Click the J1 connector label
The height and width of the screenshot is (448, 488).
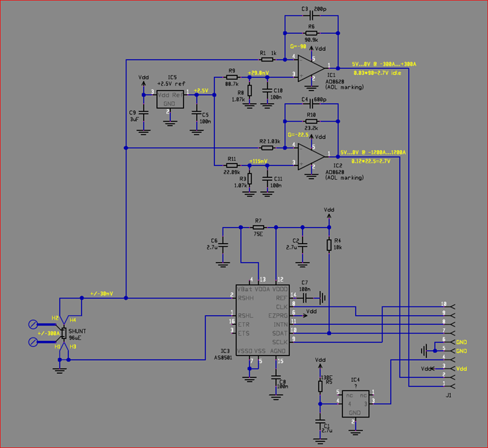448,396
